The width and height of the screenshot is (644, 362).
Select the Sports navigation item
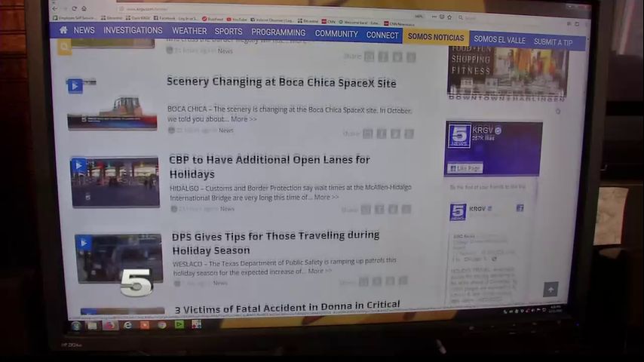[x=228, y=32]
